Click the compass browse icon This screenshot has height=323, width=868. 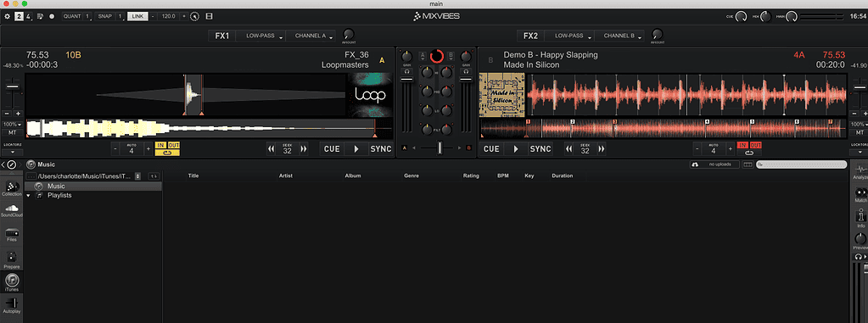[x=11, y=164]
